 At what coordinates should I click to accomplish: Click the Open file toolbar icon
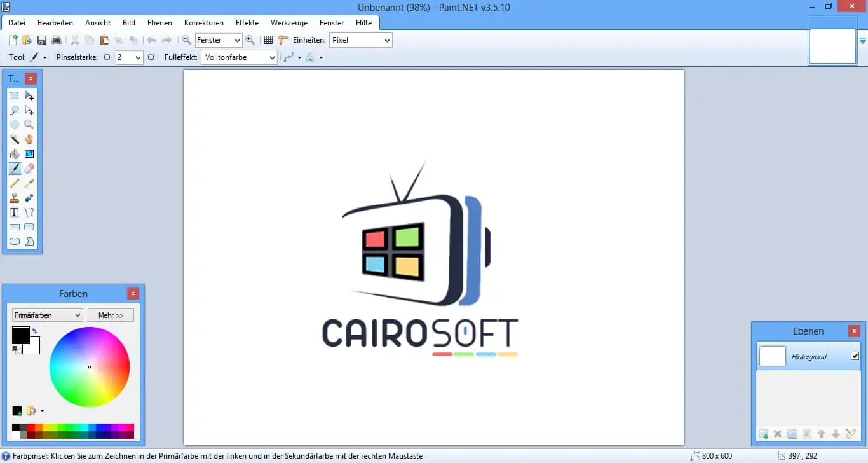27,40
